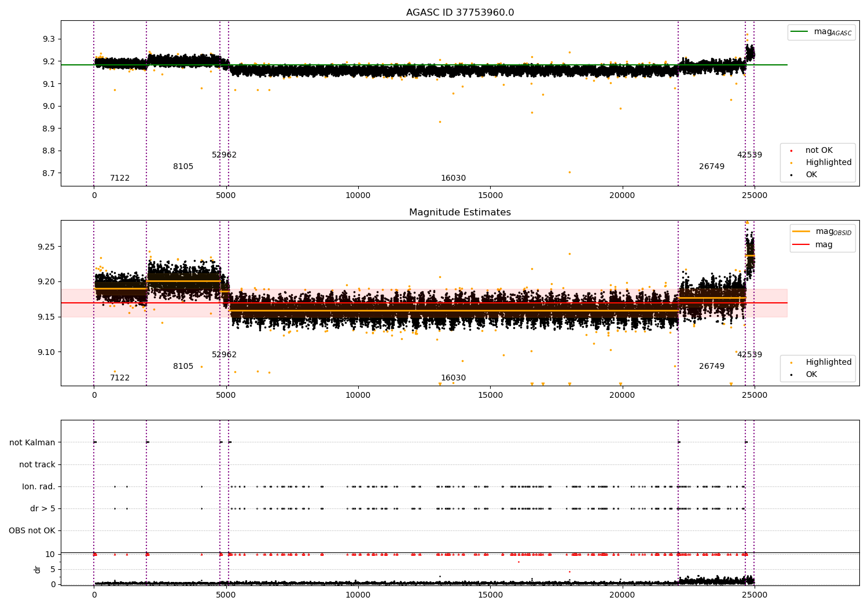Viewport: 868px width, 608px height.
Task: Click OBSID label 52962 in top plot
Action: (225, 155)
